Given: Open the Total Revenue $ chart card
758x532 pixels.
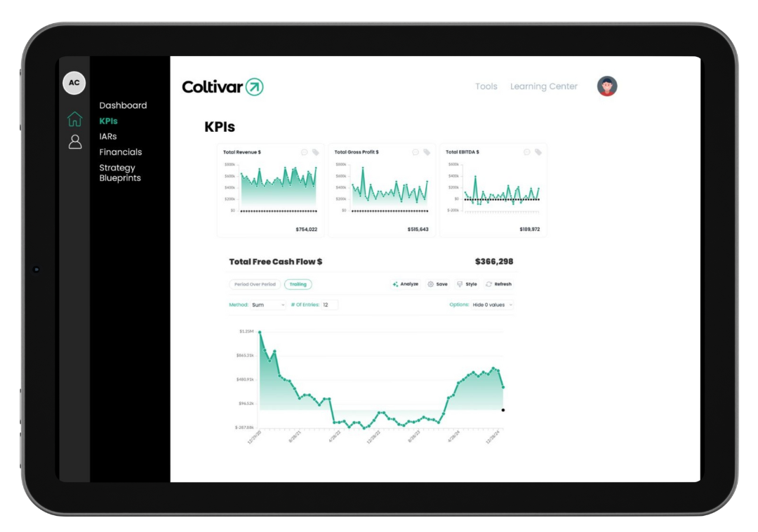Looking at the screenshot, I should (270, 190).
